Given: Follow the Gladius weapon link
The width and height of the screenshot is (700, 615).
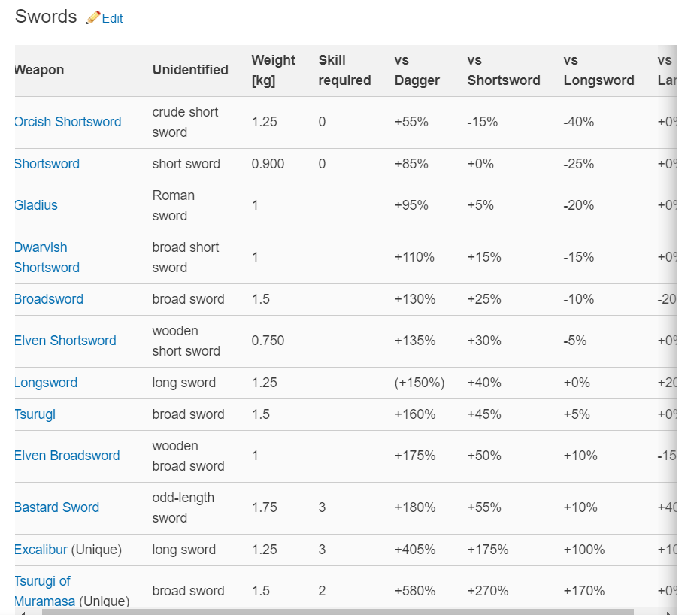Looking at the screenshot, I should point(36,205).
